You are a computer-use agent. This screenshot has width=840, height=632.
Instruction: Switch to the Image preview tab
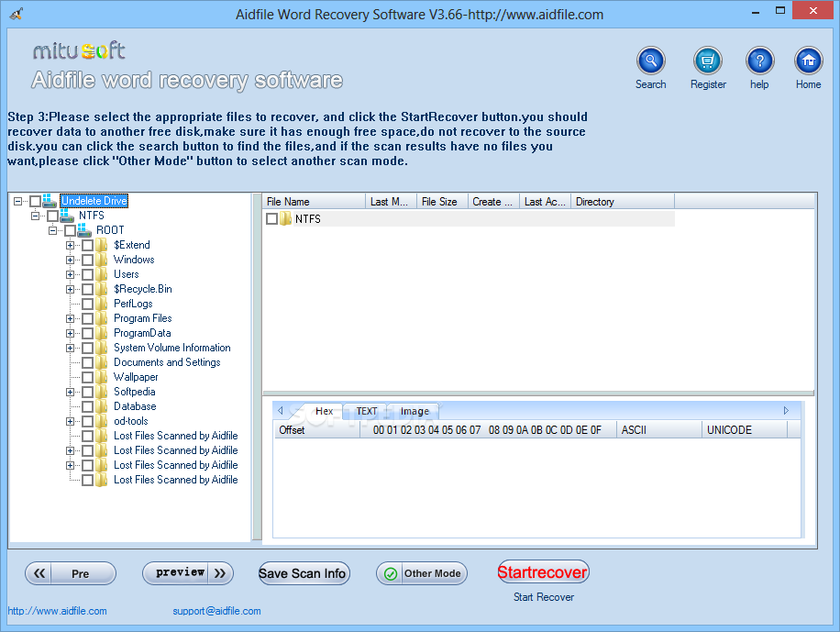click(414, 411)
